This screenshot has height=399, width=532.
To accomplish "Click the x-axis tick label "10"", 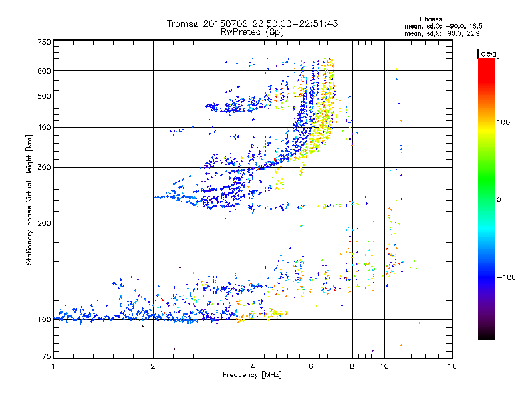I will tap(384, 366).
